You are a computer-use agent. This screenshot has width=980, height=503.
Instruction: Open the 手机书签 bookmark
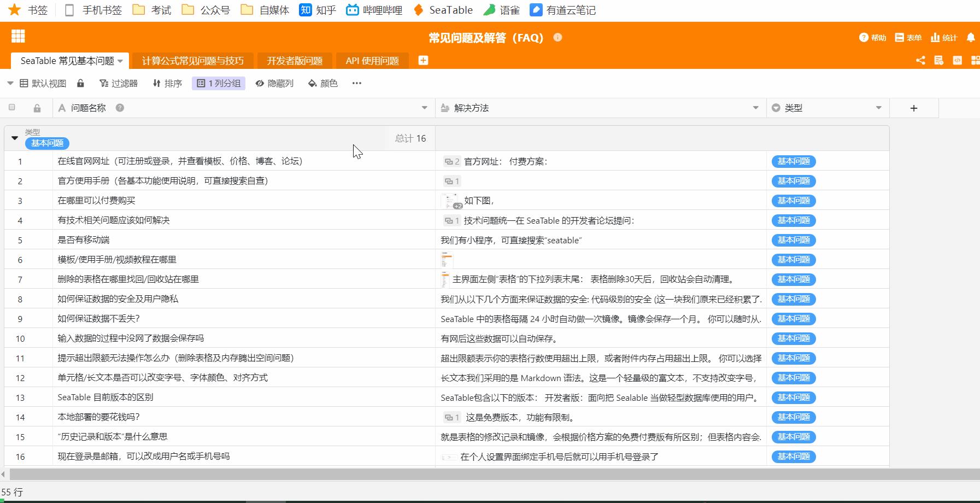tap(93, 10)
